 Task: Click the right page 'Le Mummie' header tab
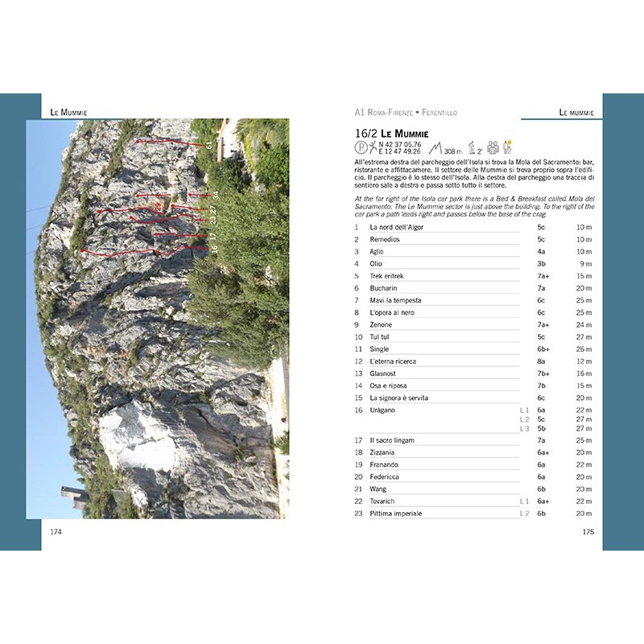576,113
